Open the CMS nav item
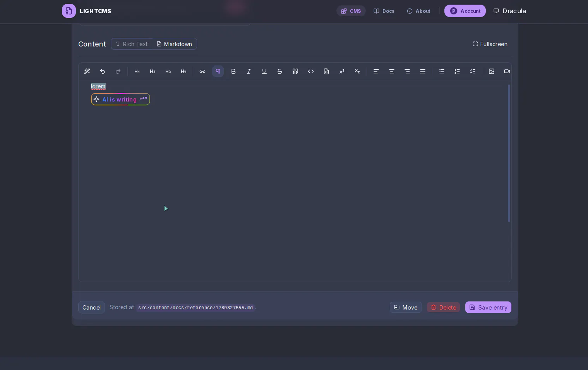 351,11
